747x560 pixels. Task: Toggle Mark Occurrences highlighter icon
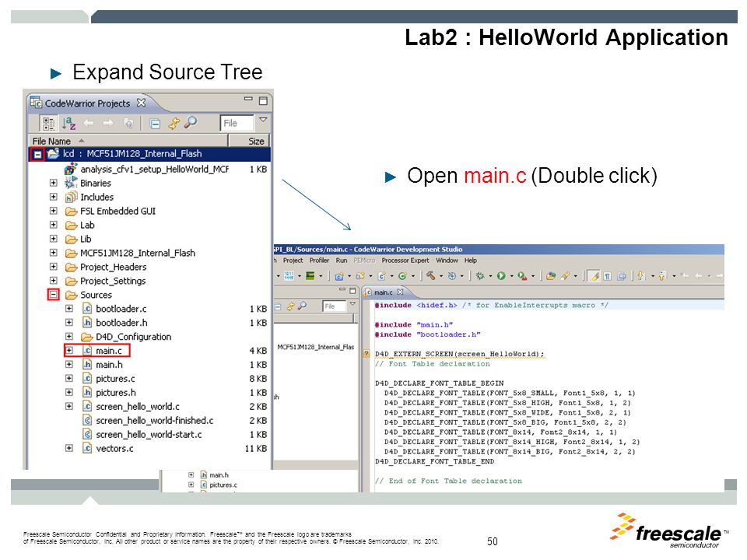[594, 275]
